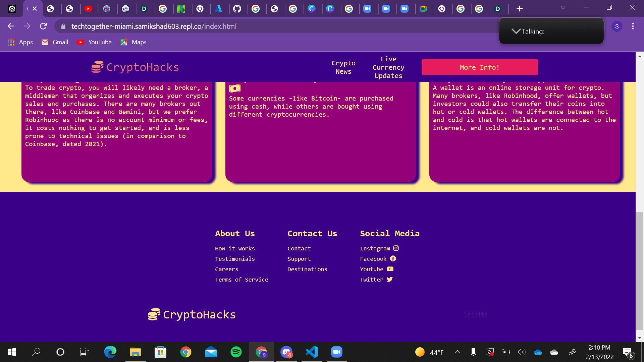Click the Facebook icon in footer

pos(393,259)
